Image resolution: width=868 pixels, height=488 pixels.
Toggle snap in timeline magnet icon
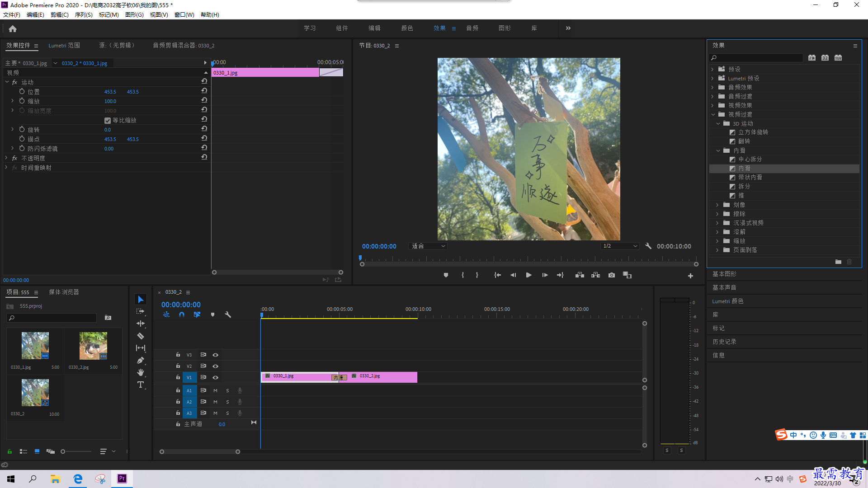[182, 314]
